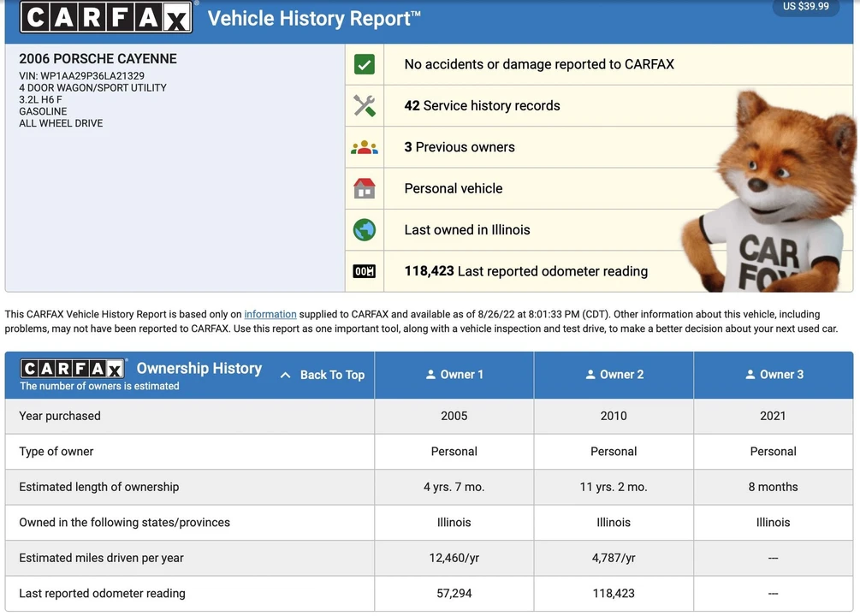Click the people previous owners icon
The image size is (860, 616).
[x=365, y=147]
